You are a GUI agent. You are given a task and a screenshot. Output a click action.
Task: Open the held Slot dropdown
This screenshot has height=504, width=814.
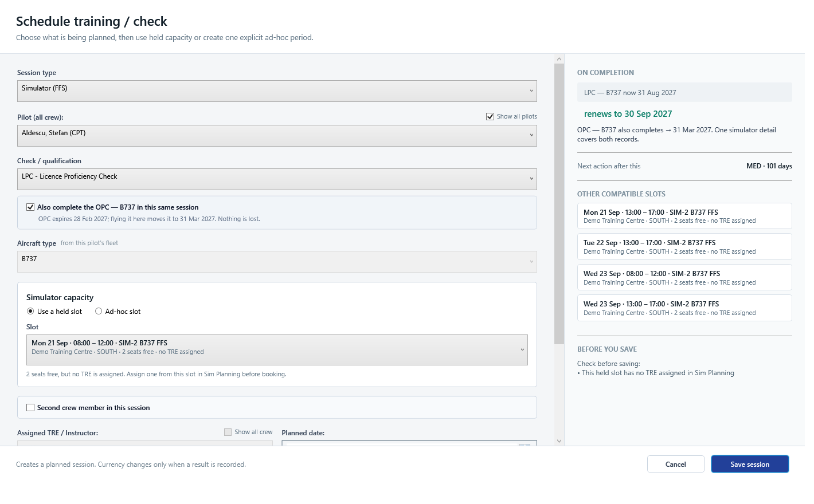click(x=277, y=350)
